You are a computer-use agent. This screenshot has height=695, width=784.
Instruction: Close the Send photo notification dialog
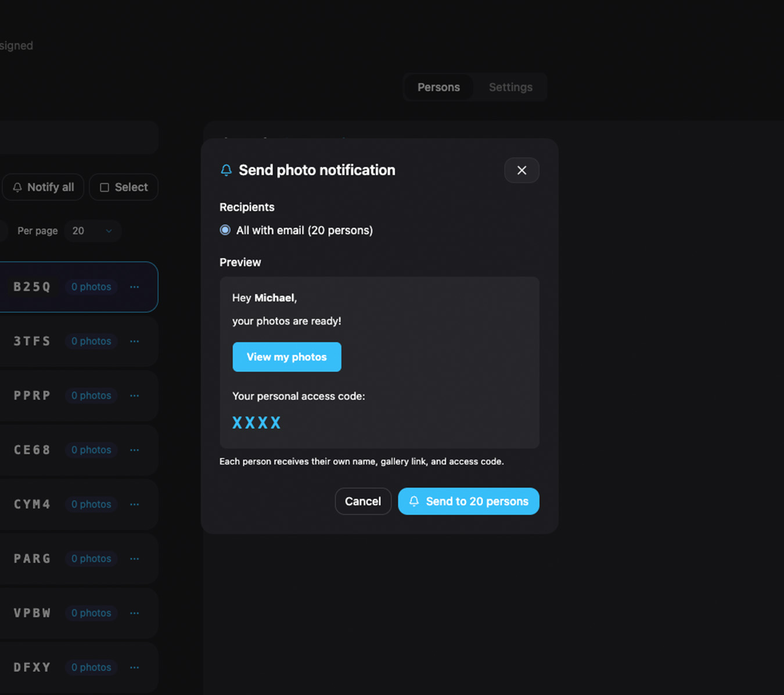(522, 170)
